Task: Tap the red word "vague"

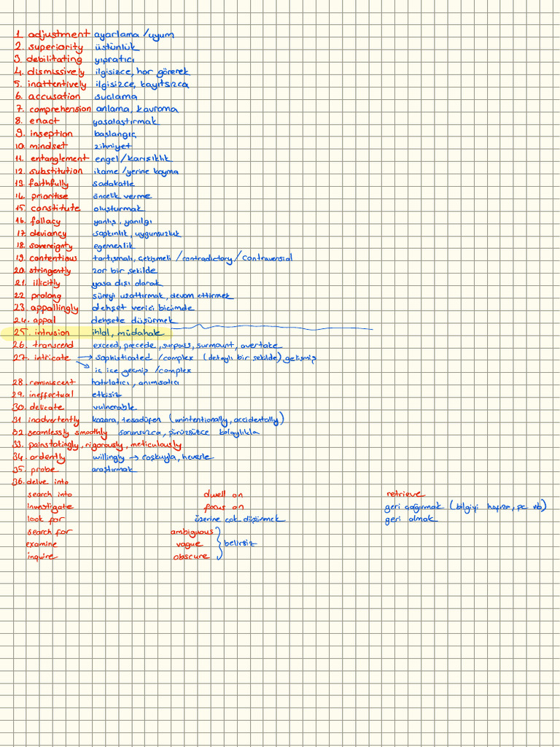Action: pyautogui.click(x=190, y=544)
